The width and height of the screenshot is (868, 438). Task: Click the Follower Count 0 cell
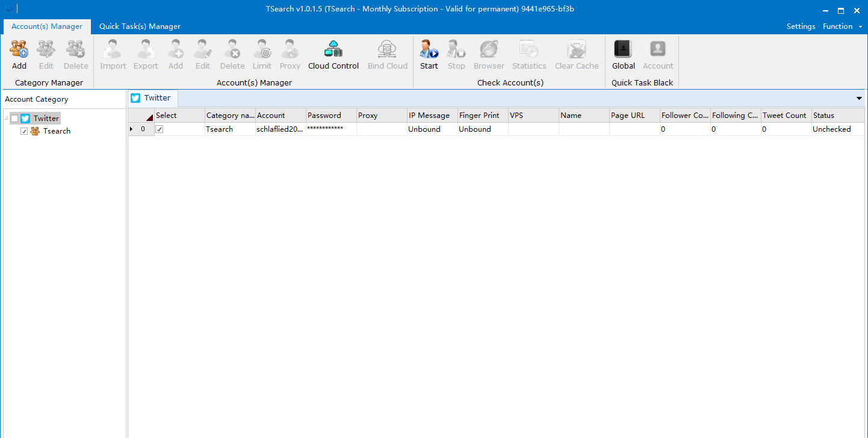(685, 129)
